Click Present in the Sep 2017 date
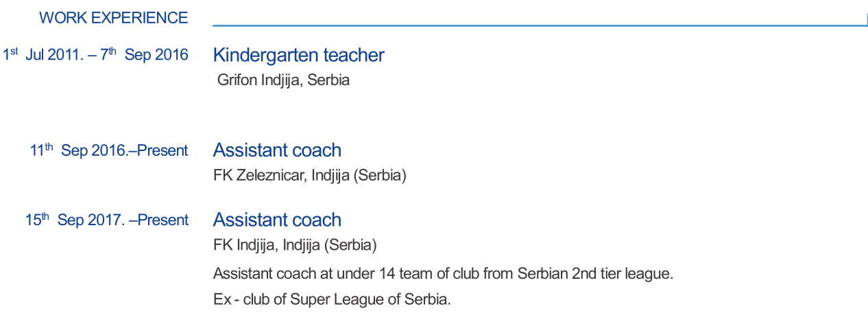Image resolution: width=868 pixels, height=322 pixels. pyautogui.click(x=163, y=220)
